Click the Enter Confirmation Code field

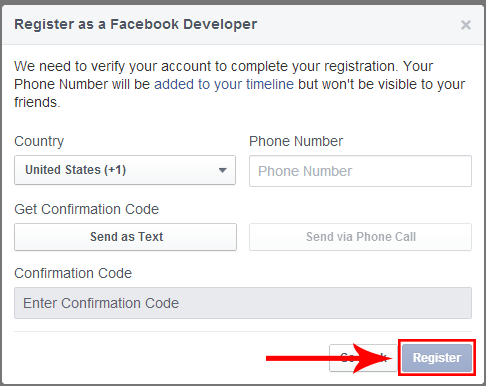coord(243,303)
